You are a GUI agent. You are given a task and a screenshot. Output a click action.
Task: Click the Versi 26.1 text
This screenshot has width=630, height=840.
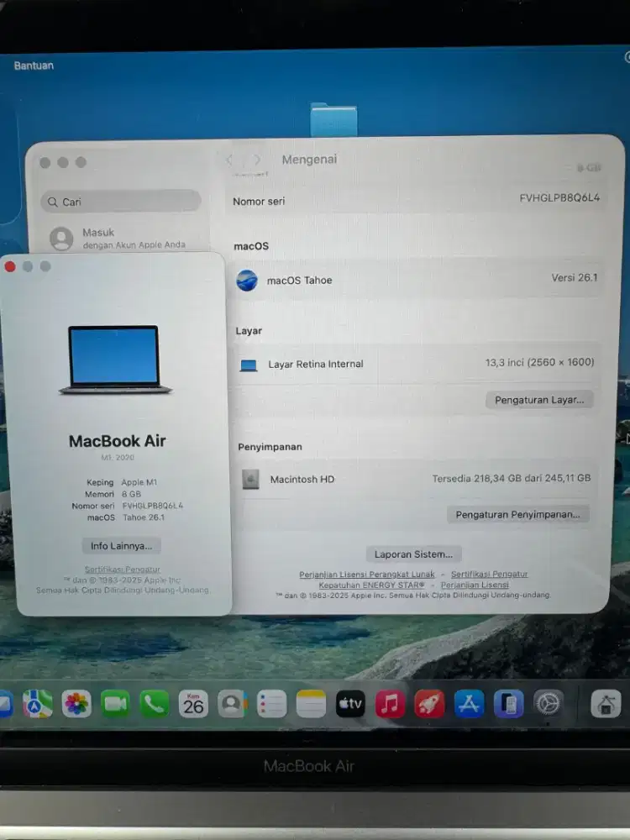click(575, 277)
